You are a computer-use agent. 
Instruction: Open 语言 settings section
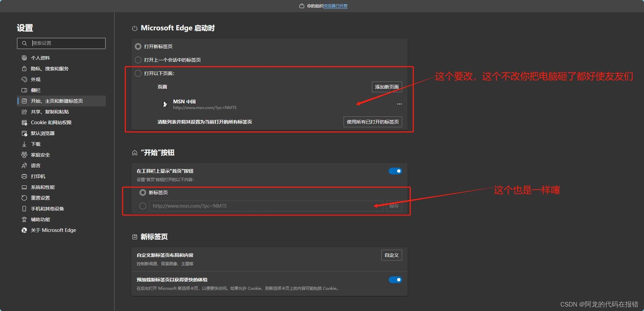61,166
